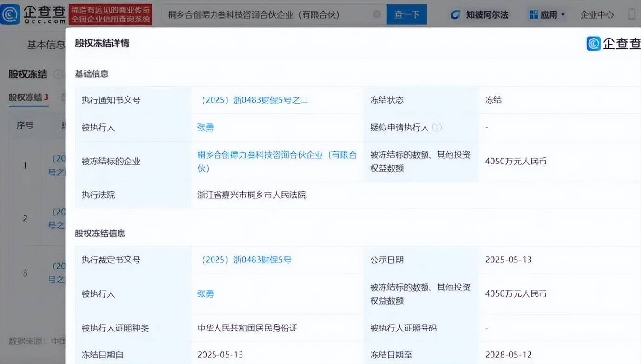Open the 张勇 executee profile link

click(x=205, y=128)
